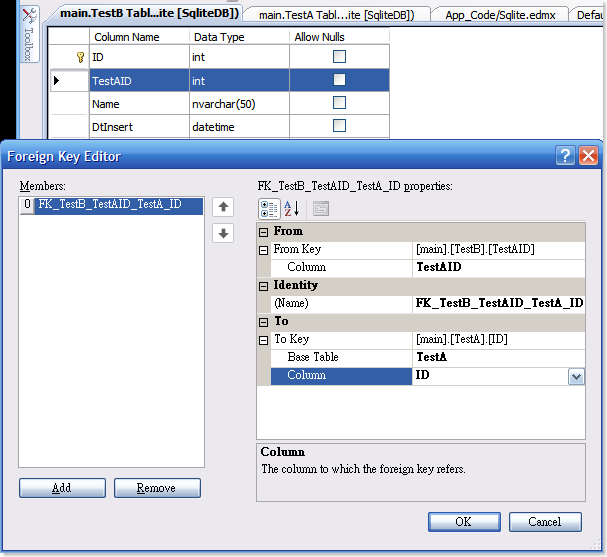Screen dimensions: 607x557
Task: Open App_Code/Sqlite.edmx tab
Action: click(500, 15)
